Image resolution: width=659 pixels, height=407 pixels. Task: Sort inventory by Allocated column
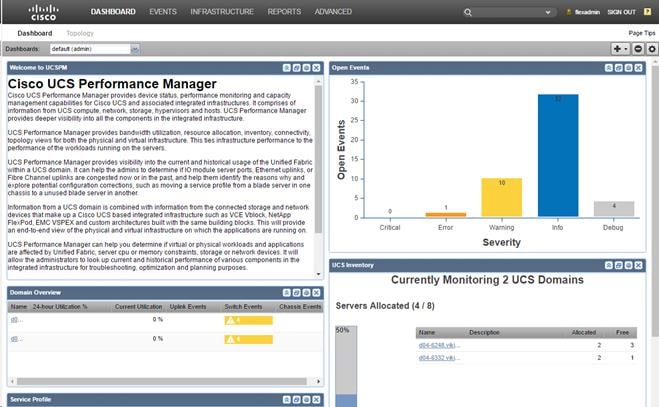coord(583,333)
